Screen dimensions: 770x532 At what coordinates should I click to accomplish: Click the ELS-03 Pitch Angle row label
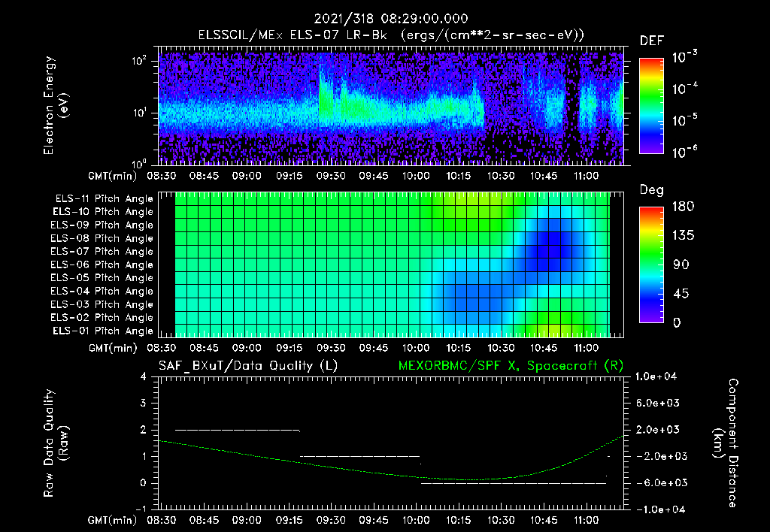click(x=102, y=305)
